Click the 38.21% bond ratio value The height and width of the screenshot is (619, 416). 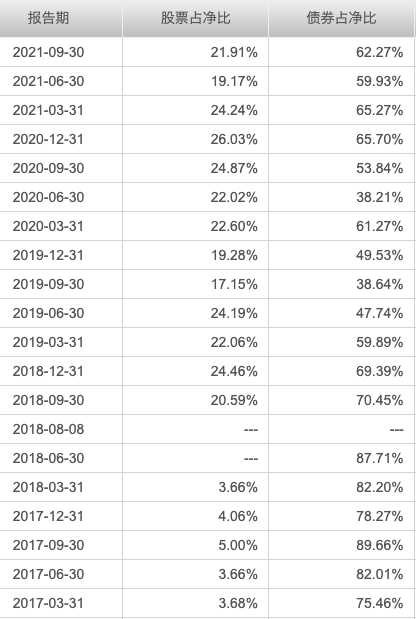380,197
